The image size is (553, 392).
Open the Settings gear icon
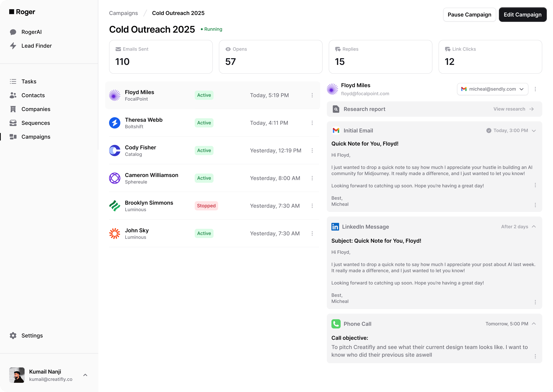pos(13,336)
